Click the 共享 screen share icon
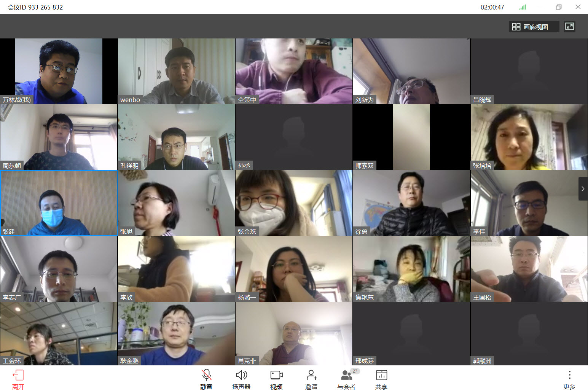The width and height of the screenshot is (588, 392). [x=381, y=376]
